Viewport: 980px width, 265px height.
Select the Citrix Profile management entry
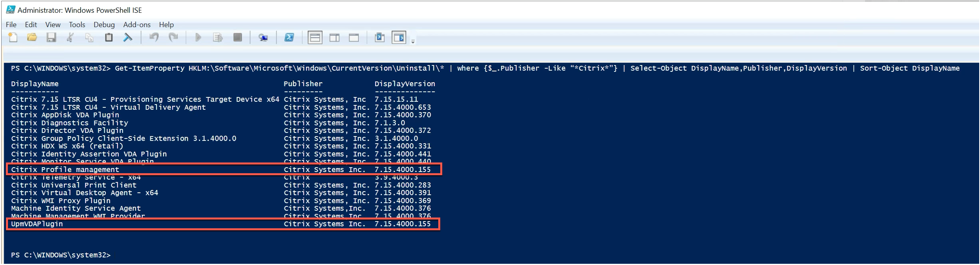(65, 170)
